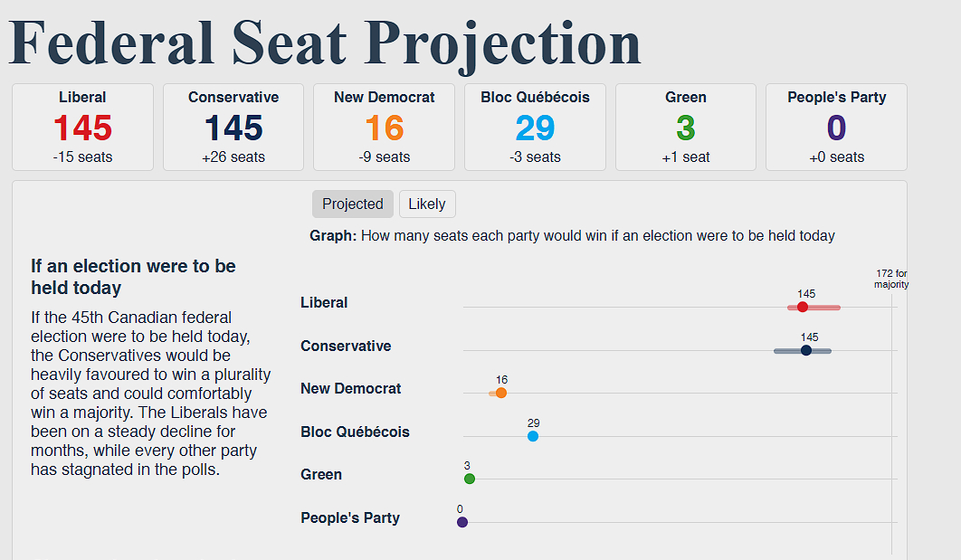
Task: Click the Liberal red seat range bar
Action: [828, 308]
